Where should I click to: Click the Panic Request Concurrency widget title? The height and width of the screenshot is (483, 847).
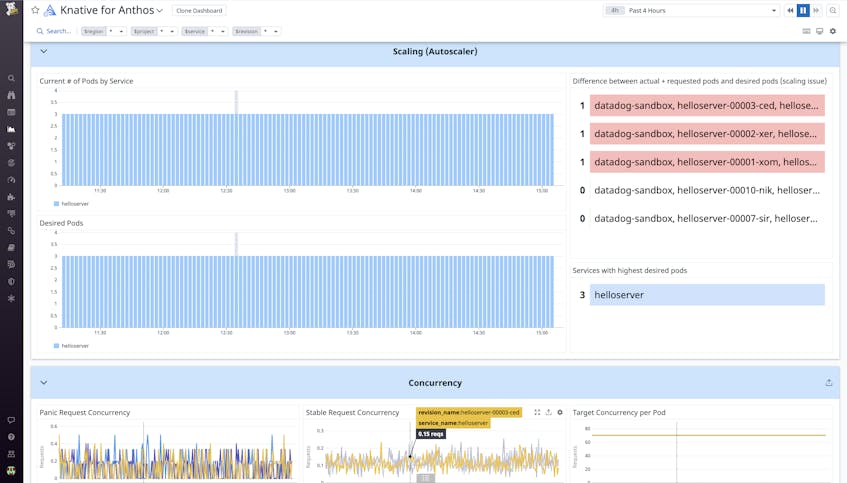click(x=85, y=412)
